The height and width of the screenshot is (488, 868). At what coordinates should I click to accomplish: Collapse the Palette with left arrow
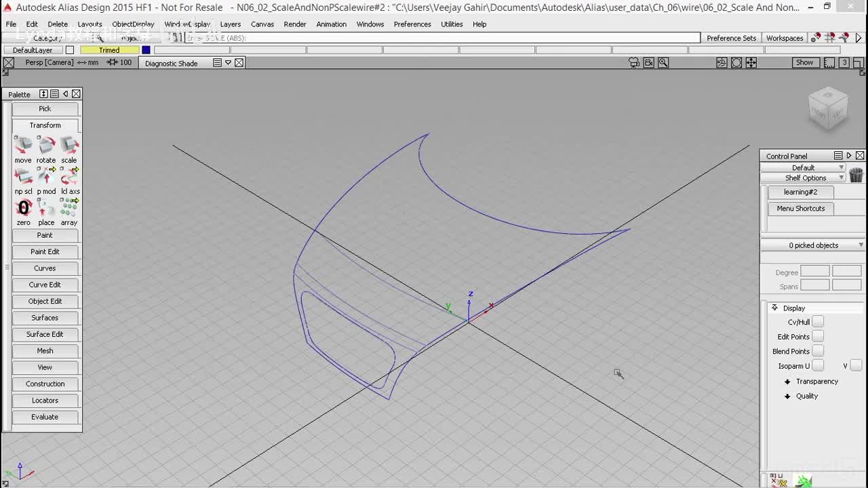65,94
